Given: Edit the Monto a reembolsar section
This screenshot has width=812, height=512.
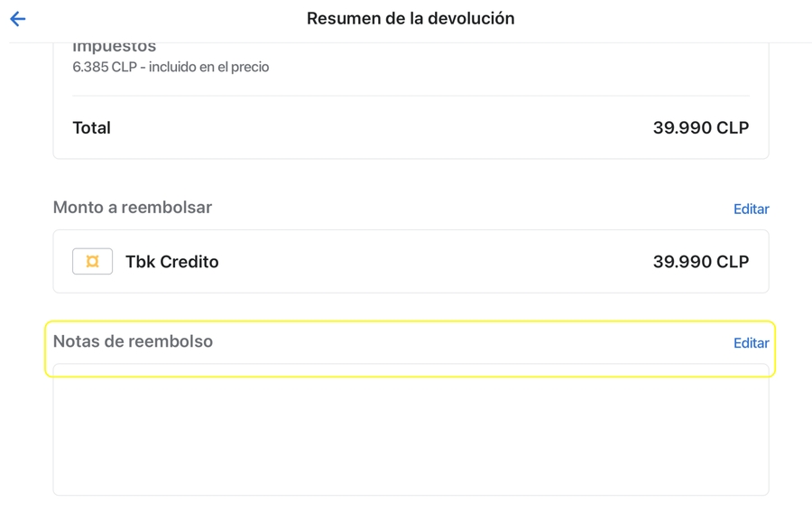Looking at the screenshot, I should [x=751, y=209].
